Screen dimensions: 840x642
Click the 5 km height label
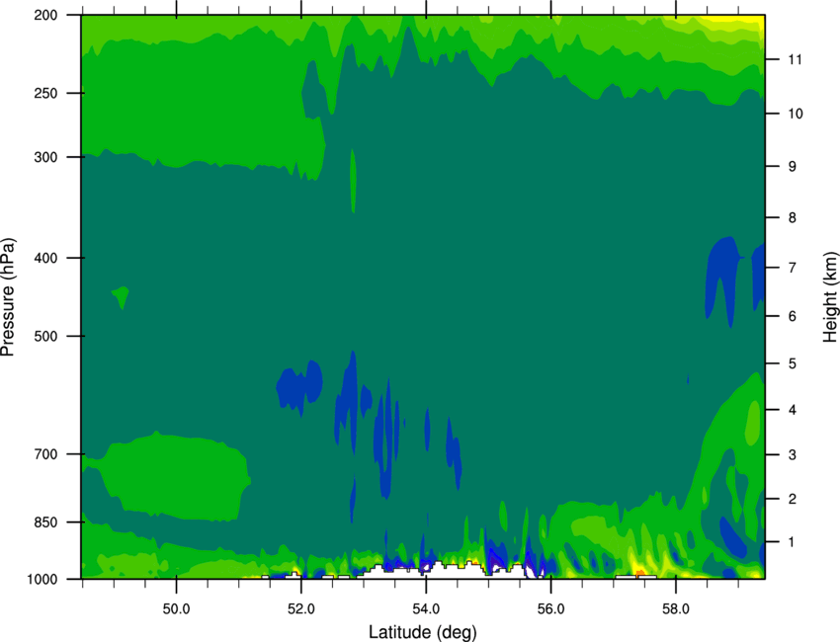(x=793, y=364)
